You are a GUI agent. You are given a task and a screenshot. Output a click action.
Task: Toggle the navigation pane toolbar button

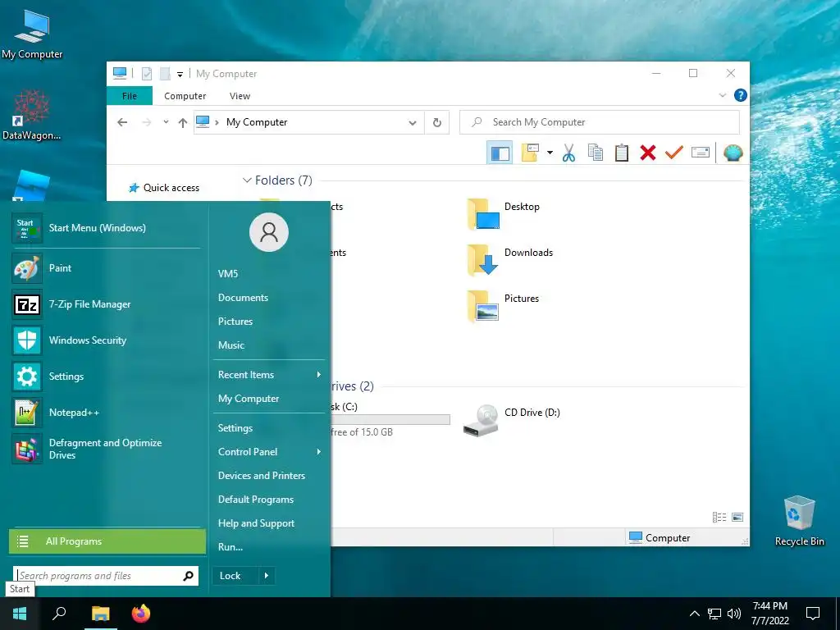[x=500, y=153]
